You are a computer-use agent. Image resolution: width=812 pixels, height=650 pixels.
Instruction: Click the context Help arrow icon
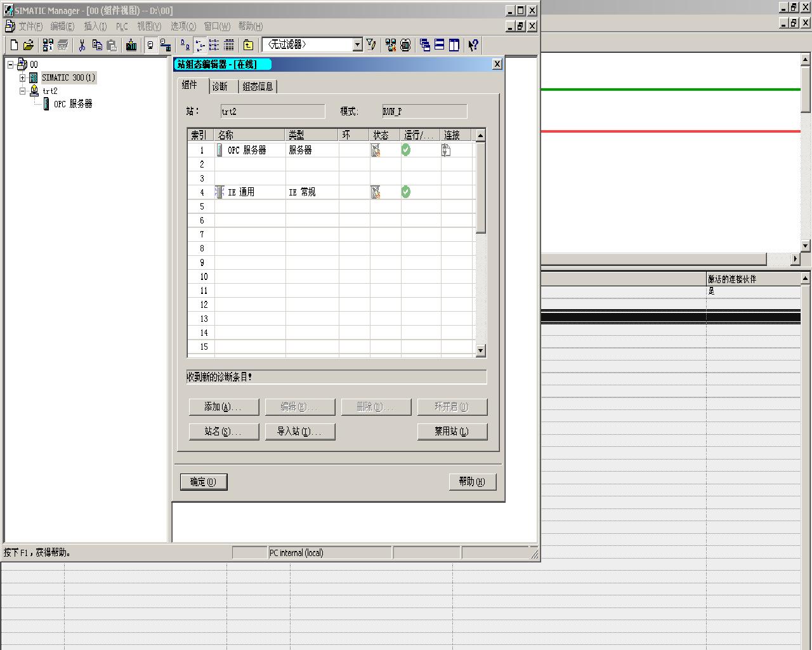tap(473, 45)
